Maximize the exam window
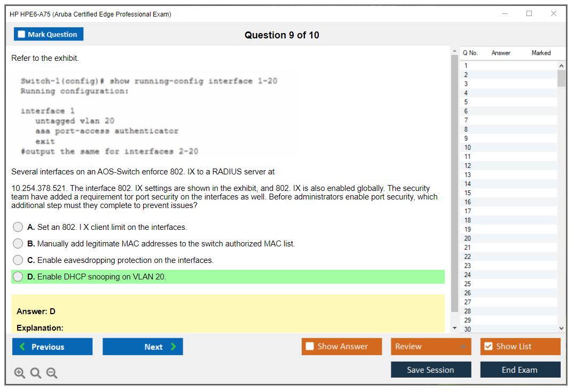 (529, 14)
